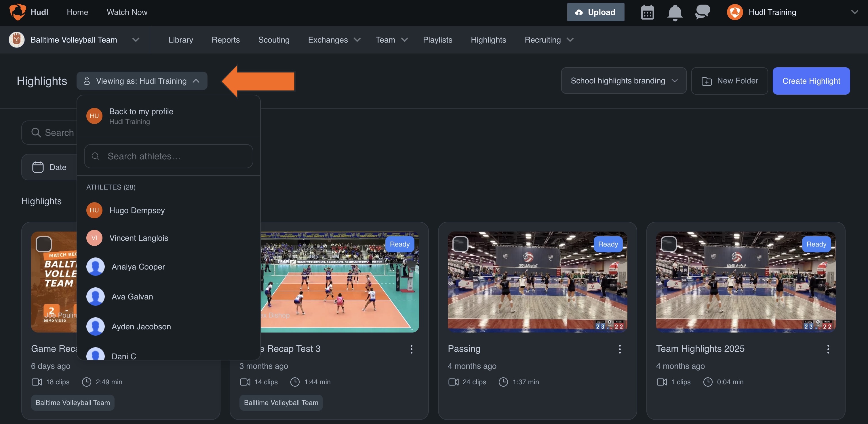Open the Team Highlights 2025 thumbnail

point(745,282)
